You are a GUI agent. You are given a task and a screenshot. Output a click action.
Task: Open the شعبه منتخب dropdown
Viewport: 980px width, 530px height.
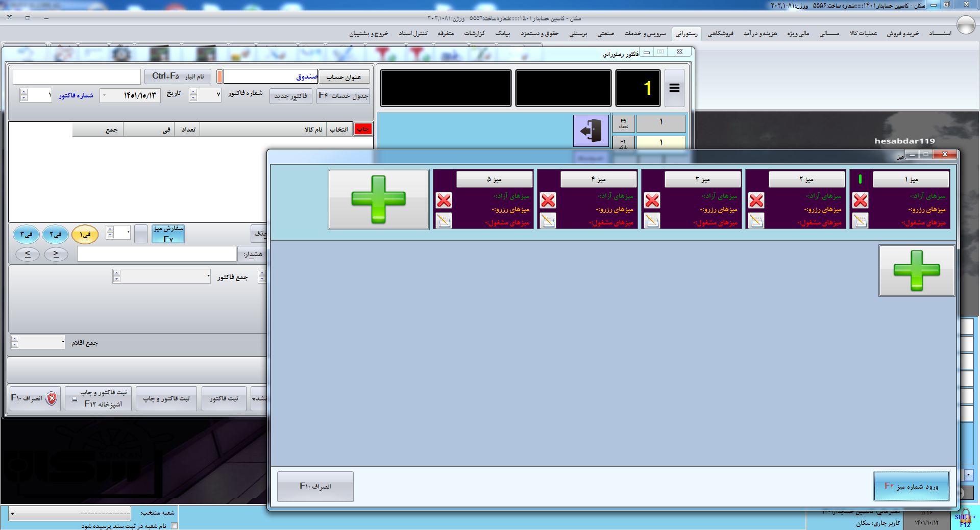coord(12,513)
